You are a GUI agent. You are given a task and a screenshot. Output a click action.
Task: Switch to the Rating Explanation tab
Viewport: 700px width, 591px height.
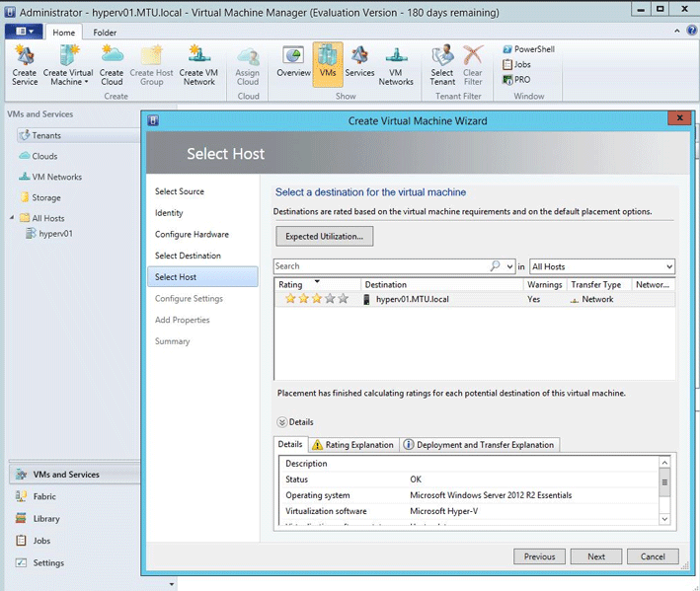(x=352, y=445)
